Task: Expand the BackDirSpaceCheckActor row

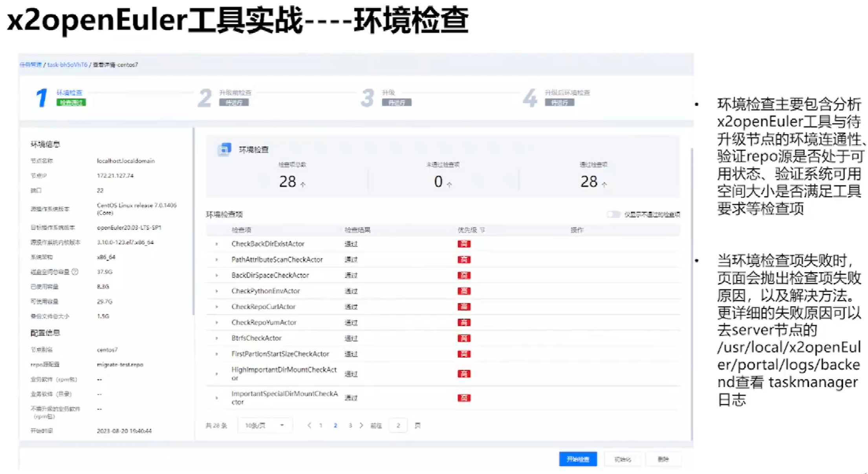Action: click(x=216, y=275)
